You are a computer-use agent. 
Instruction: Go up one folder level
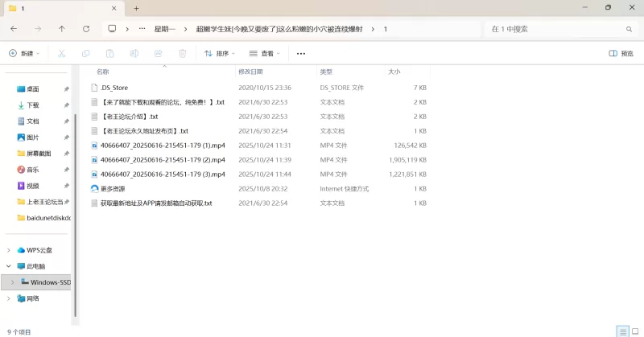62,29
